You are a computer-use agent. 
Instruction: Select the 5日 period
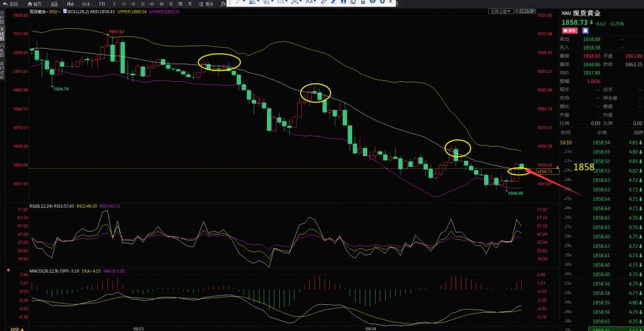[x=102, y=4]
